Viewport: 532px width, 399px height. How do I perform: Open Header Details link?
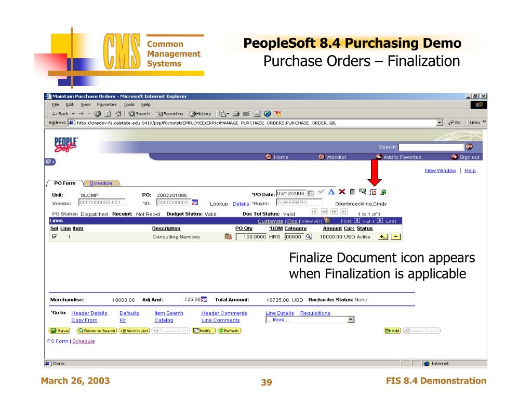(x=89, y=313)
